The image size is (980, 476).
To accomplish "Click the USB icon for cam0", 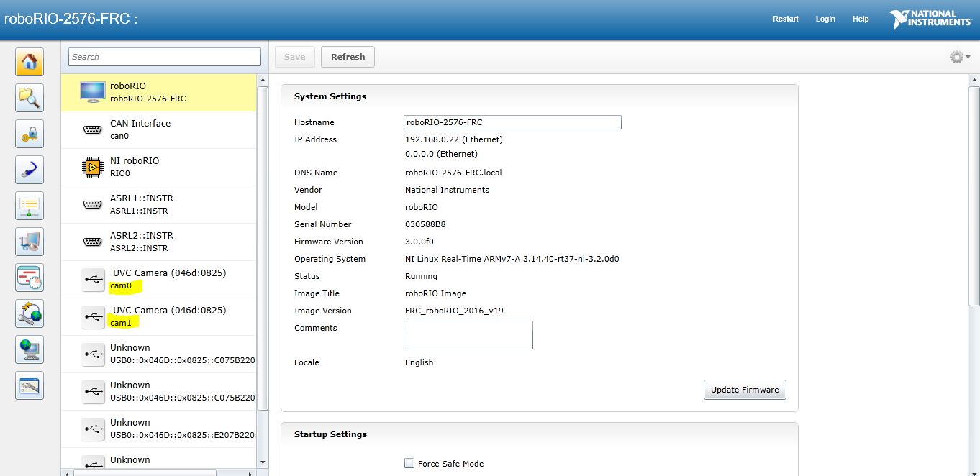I will (x=93, y=279).
